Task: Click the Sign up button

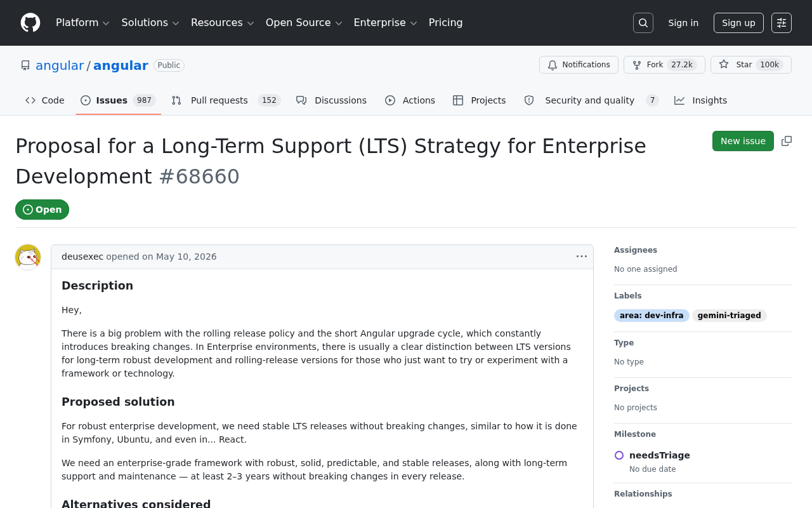Action: 738,23
